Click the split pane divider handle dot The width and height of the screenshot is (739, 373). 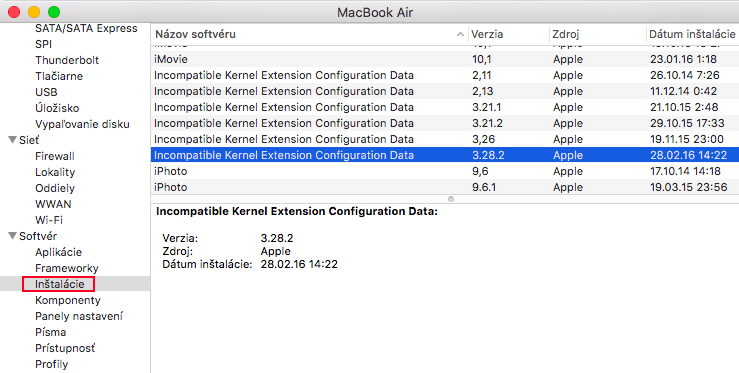click(x=451, y=199)
